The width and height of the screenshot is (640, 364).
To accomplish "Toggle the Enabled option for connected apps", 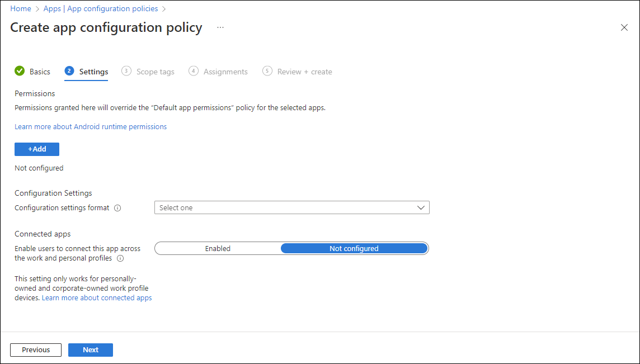I will click(218, 248).
